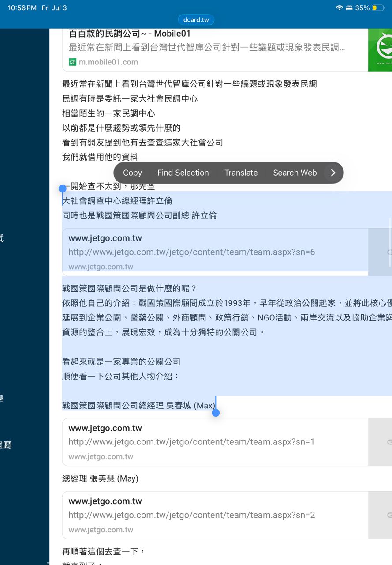
Task: Tap Mobile01 favicon beside m.mobile01.com
Action: pos(72,62)
